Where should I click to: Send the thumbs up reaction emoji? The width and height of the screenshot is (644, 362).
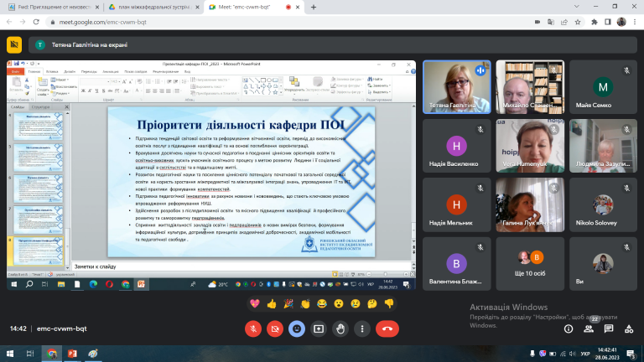tap(272, 303)
